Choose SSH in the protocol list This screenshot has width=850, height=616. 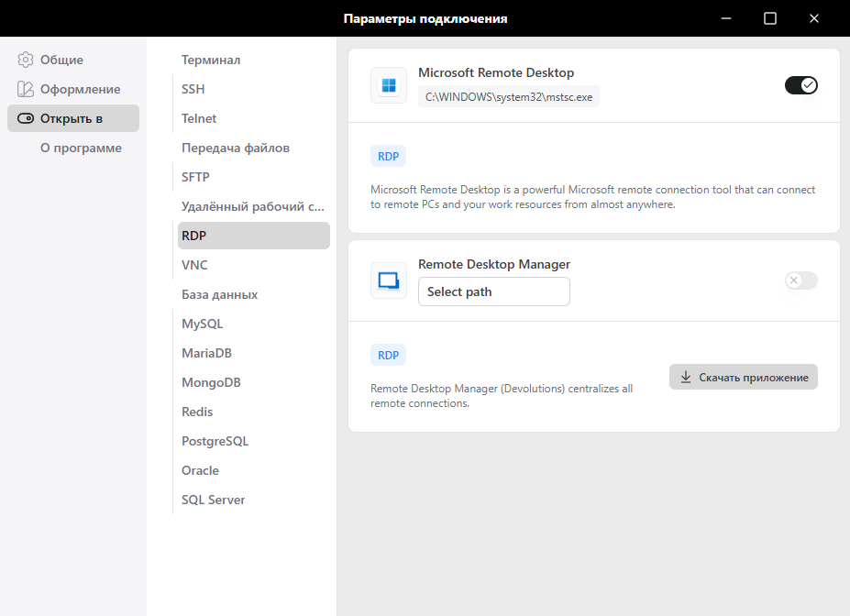254,89
